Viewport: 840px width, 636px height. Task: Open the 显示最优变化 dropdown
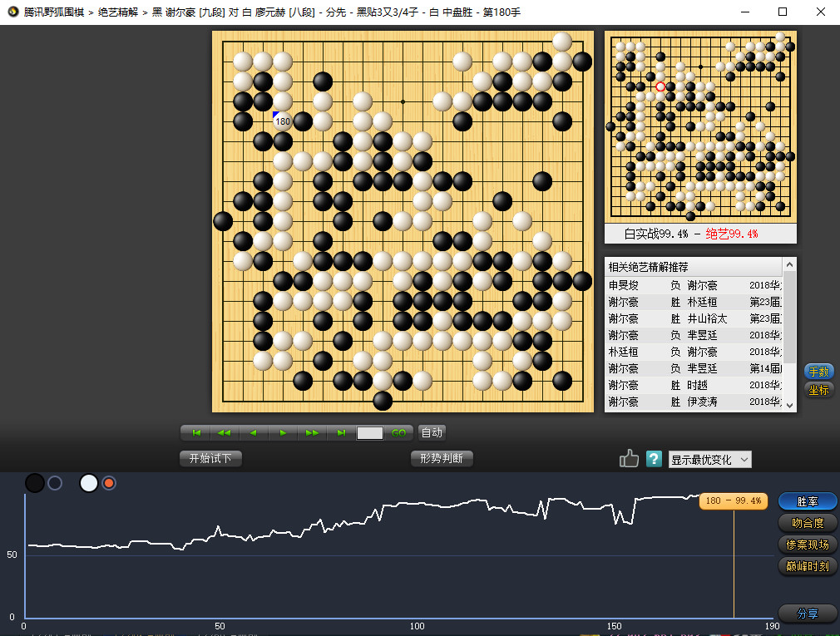pos(709,460)
